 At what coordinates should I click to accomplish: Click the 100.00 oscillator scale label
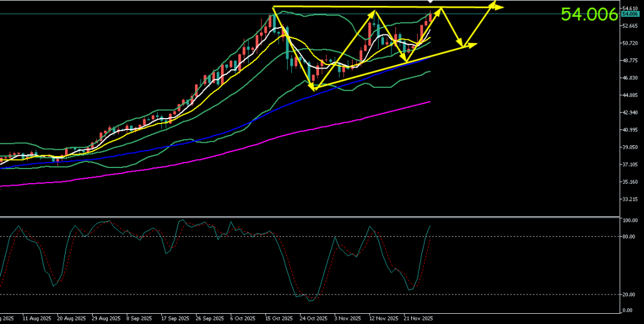pos(630,221)
